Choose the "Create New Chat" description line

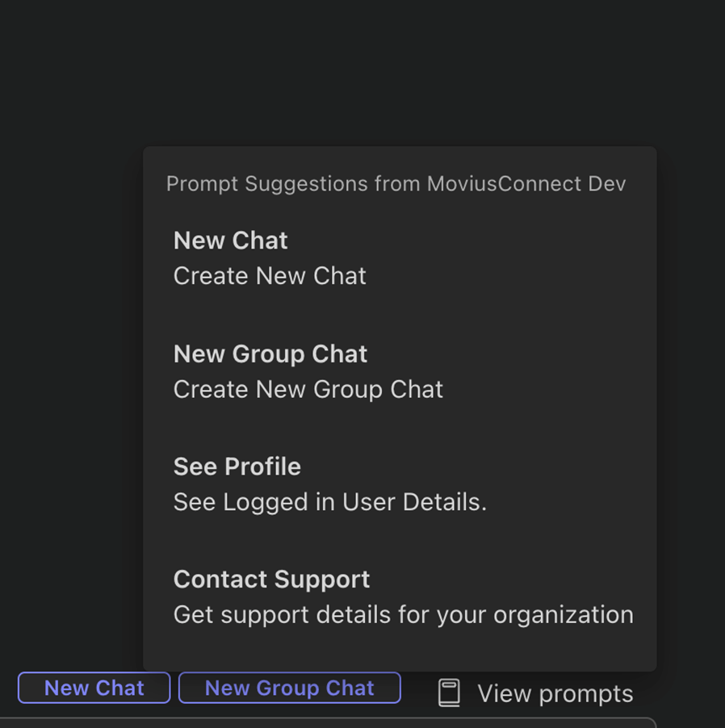(x=270, y=276)
